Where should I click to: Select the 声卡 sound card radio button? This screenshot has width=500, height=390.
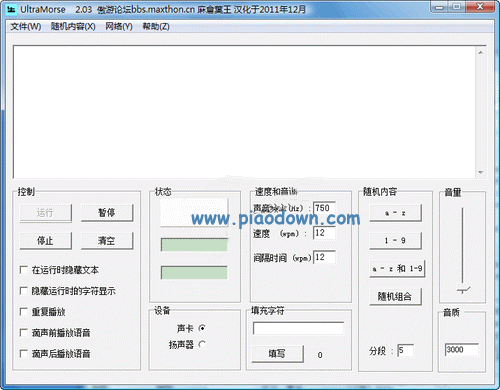click(202, 328)
